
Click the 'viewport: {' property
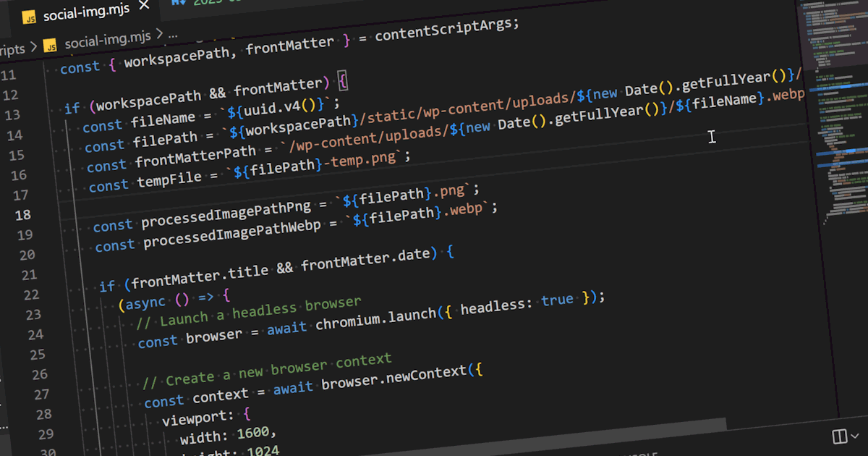[206, 417]
